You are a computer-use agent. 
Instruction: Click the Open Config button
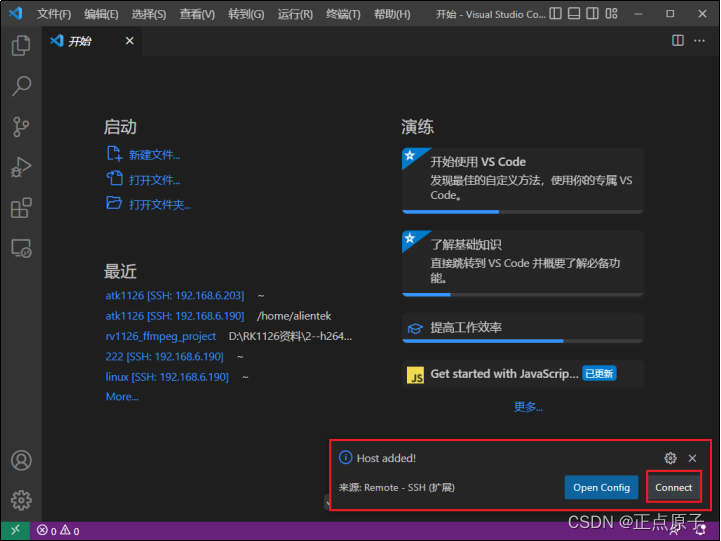pyautogui.click(x=601, y=487)
